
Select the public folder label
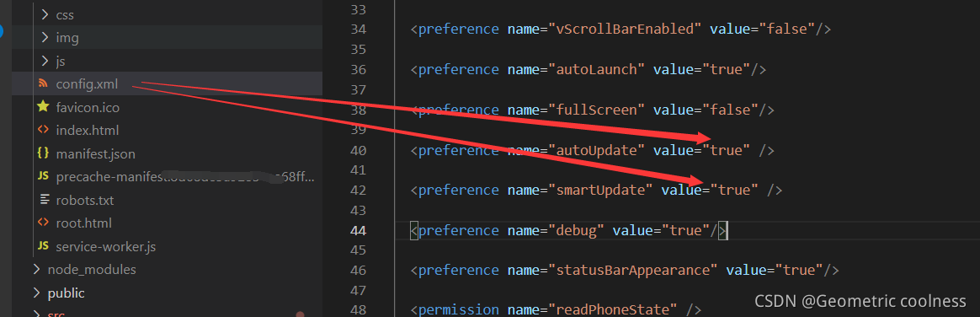(x=67, y=293)
